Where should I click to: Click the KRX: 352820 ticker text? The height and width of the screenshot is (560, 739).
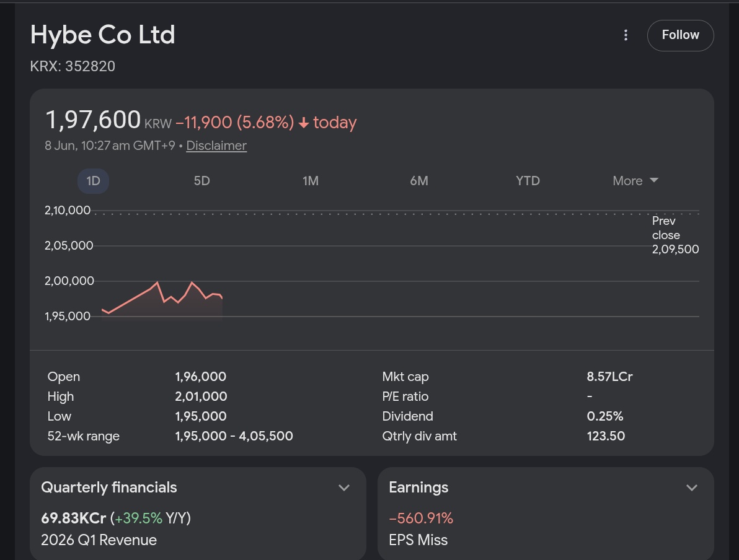[73, 66]
